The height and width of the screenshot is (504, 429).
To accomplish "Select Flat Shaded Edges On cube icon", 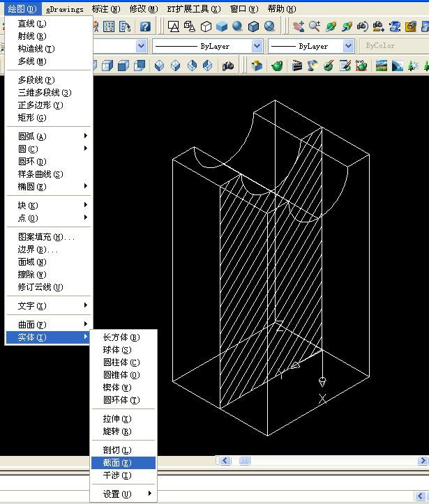I will pyautogui.click(x=253, y=26).
